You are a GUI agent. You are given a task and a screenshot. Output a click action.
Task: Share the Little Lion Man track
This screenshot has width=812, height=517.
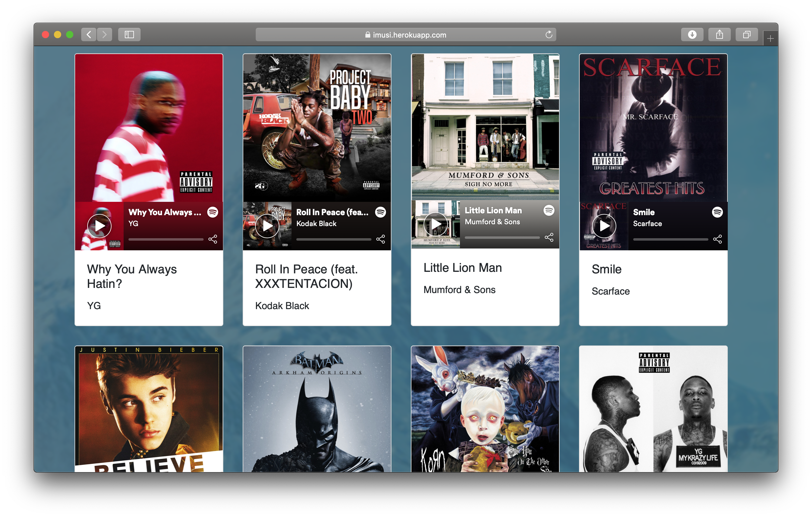(549, 237)
